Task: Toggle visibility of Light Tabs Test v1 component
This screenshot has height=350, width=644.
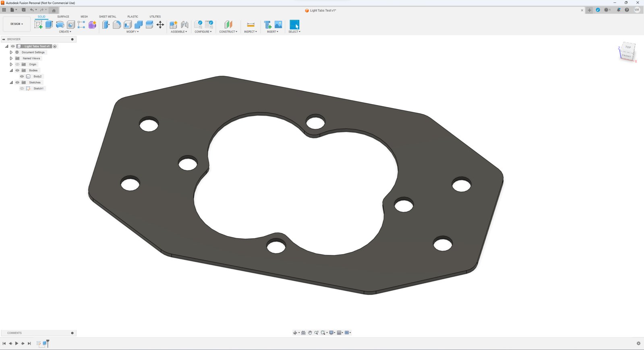Action: click(12, 46)
